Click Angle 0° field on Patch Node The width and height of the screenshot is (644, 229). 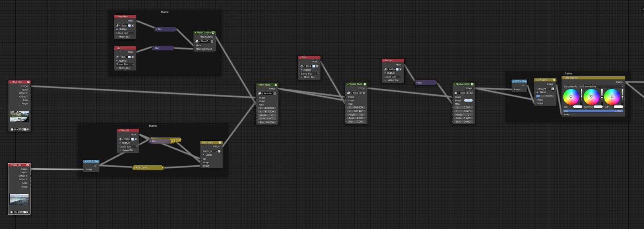(267, 115)
